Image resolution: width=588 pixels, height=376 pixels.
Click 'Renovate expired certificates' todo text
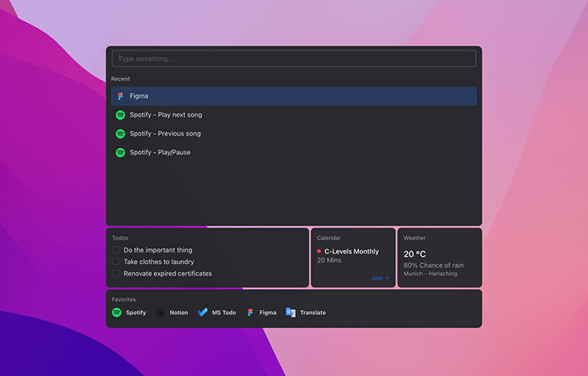[168, 273]
